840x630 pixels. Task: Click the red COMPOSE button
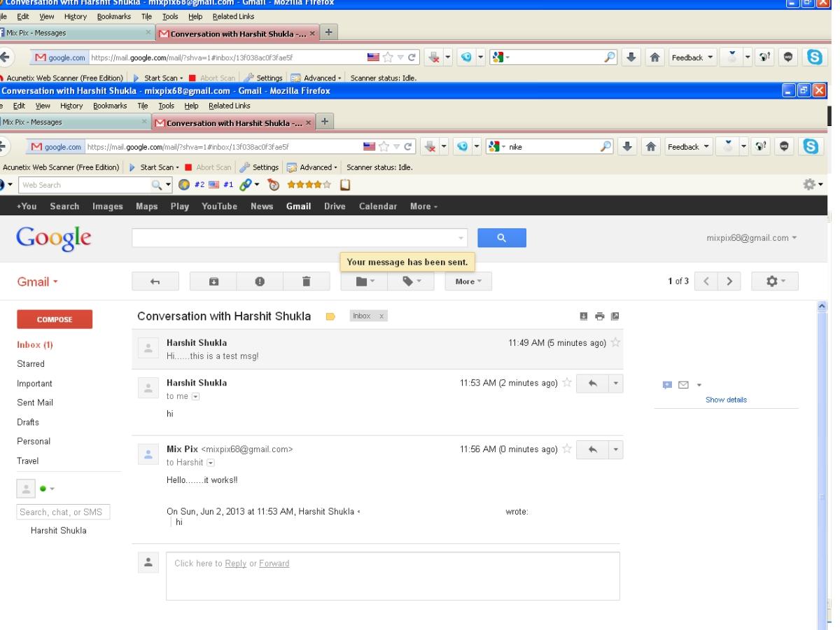coord(55,319)
